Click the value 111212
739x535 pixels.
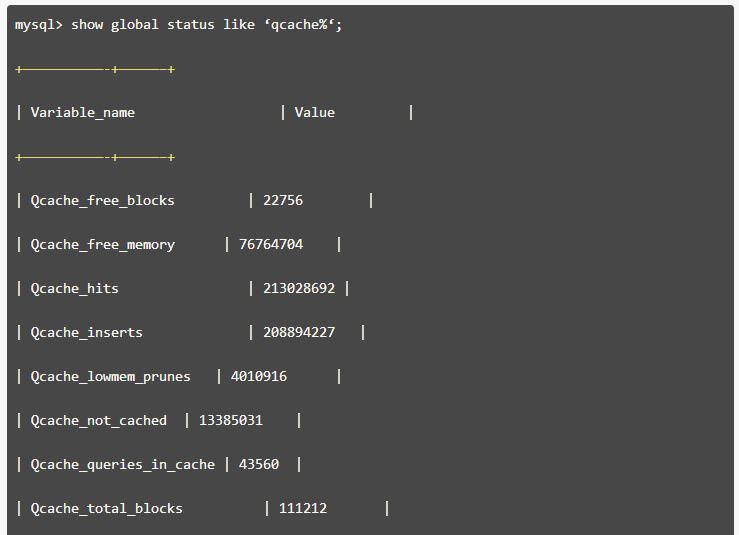pyautogui.click(x=303, y=508)
